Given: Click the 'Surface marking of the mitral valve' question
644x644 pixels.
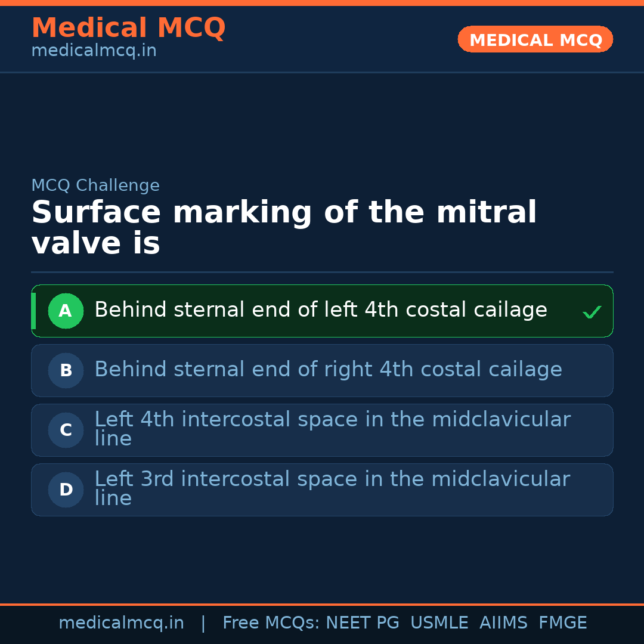Looking at the screenshot, I should coord(284,228).
